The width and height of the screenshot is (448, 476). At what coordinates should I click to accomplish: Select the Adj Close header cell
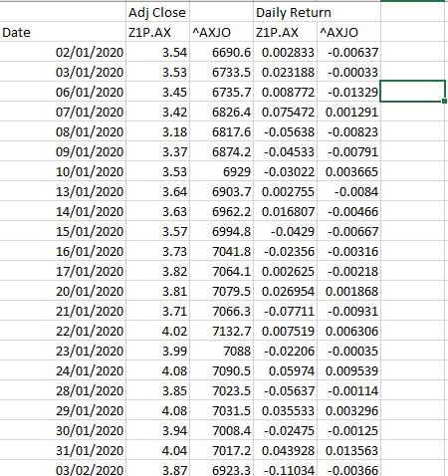coord(157,12)
